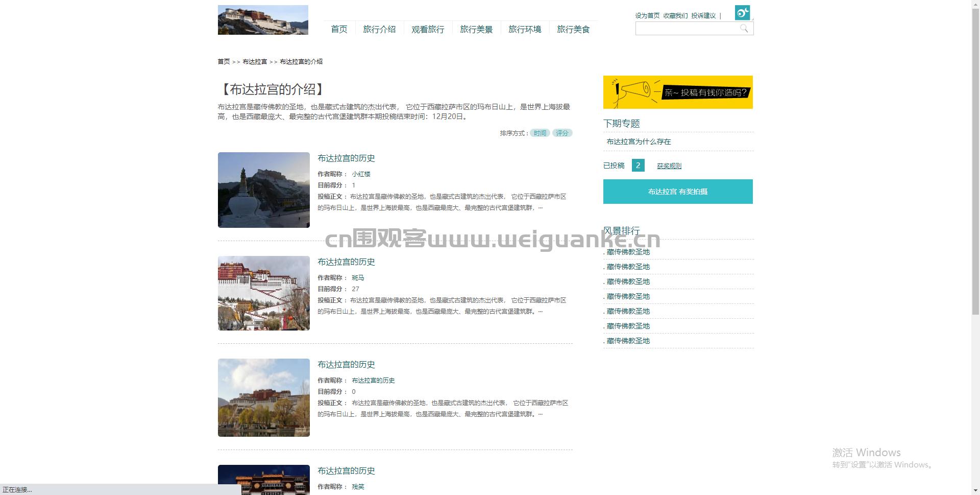Open the first 布达拉宫的历史 article thumbnail

[x=263, y=190]
